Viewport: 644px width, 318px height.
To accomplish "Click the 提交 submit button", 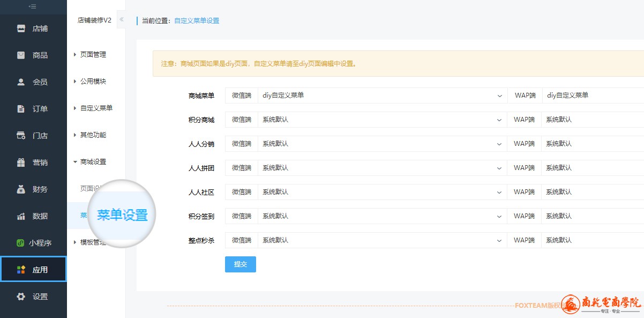I will click(x=240, y=264).
